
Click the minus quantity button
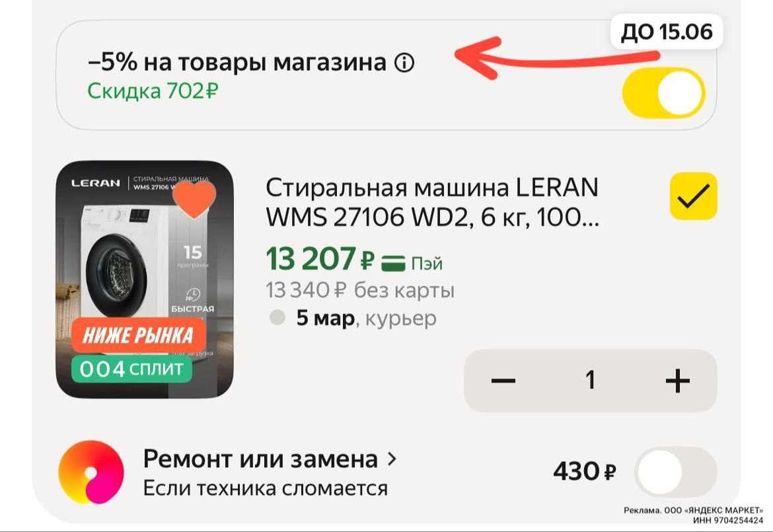click(503, 380)
